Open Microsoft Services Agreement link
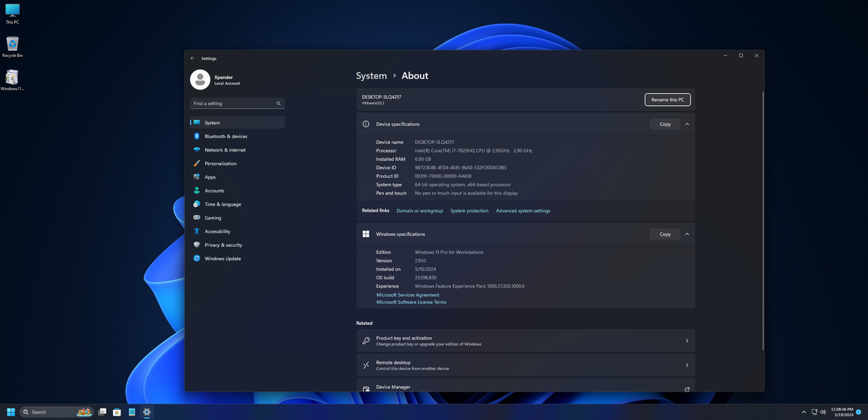Viewport: 868px width, 420px height. tap(408, 295)
